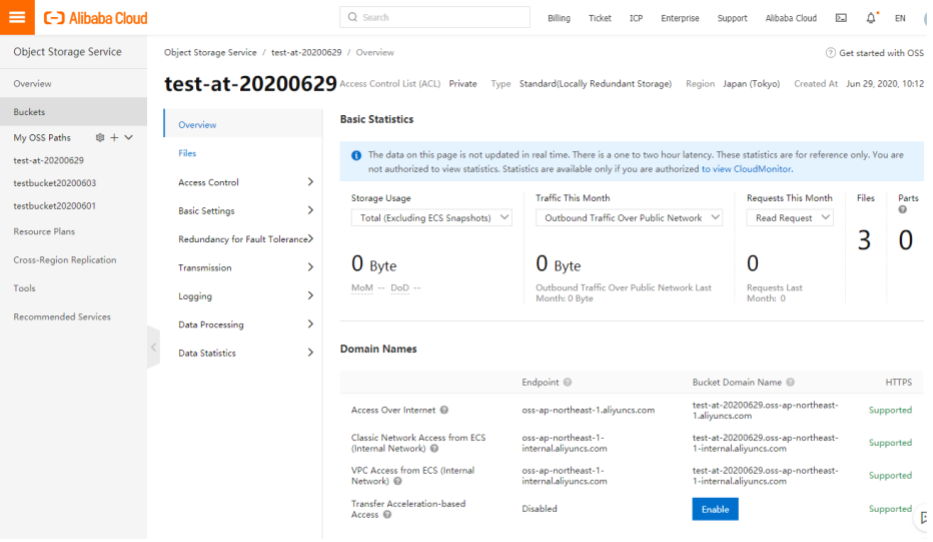The image size is (933, 542).
Task: Expand the Data Processing section
Action: tap(245, 325)
